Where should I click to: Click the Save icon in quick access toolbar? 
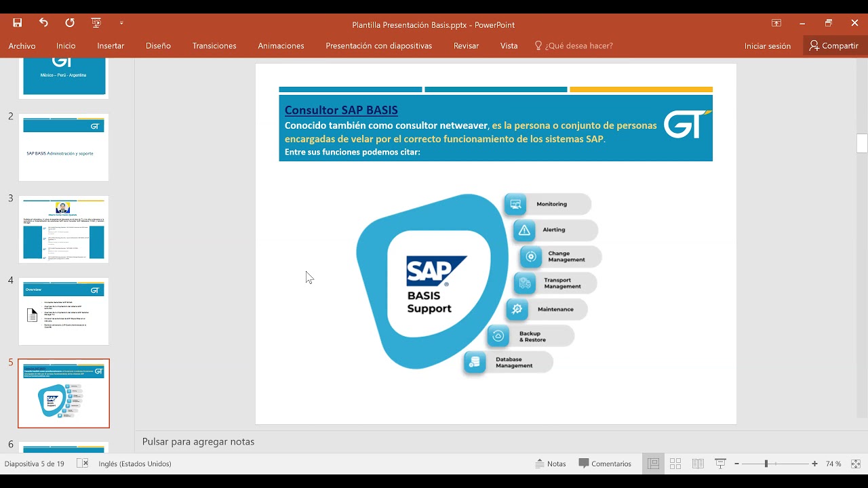point(18,23)
